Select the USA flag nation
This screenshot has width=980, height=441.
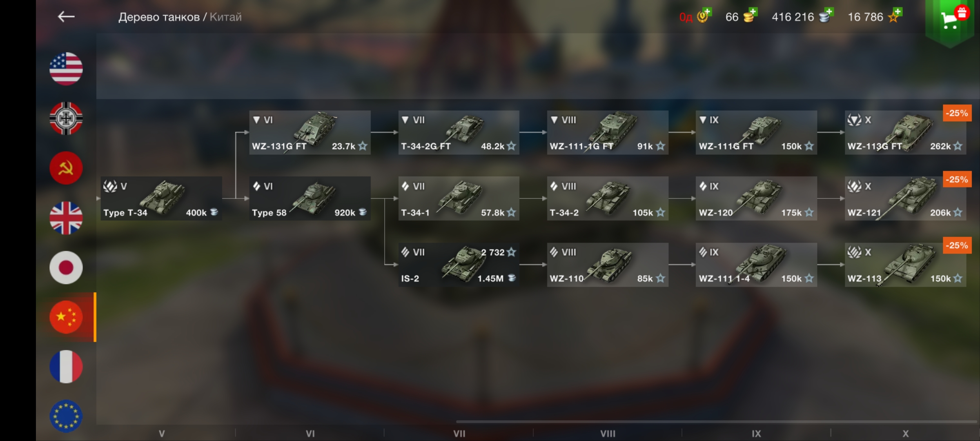point(66,69)
